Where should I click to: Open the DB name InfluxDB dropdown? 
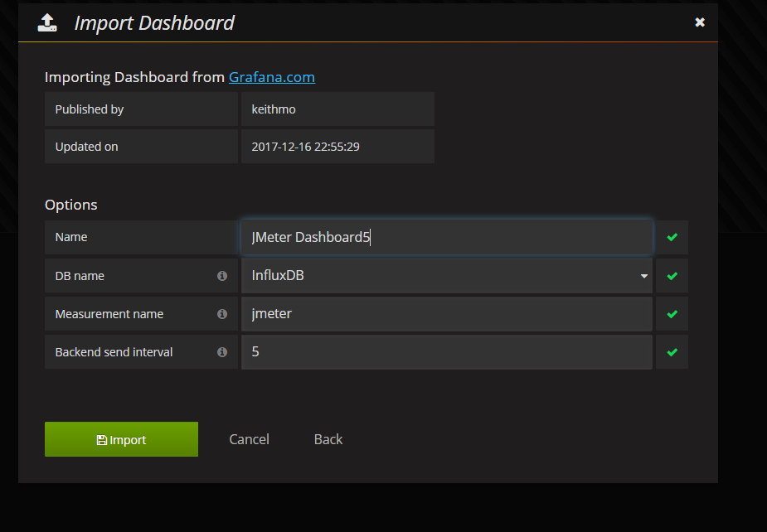click(447, 276)
